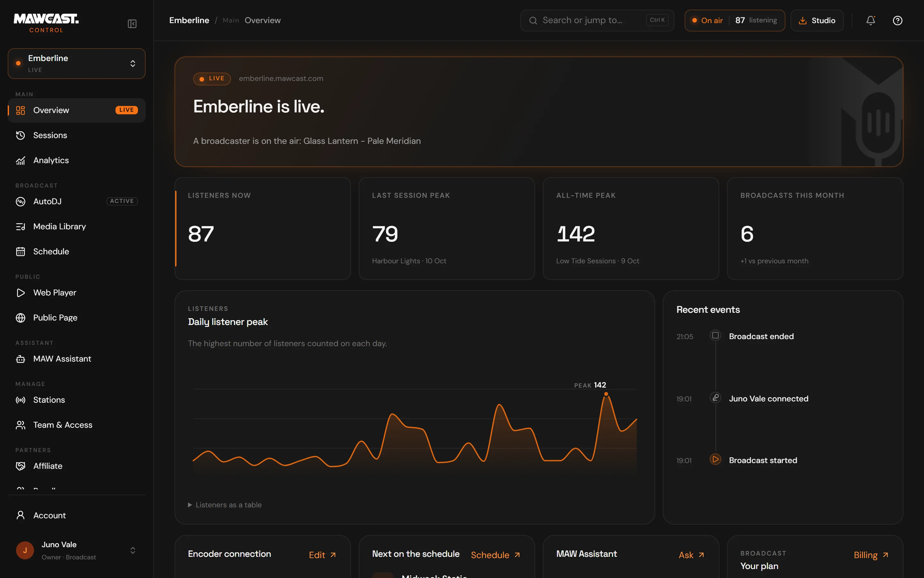Click the AutoDJ Active badge
924x578 pixels.
tap(122, 201)
